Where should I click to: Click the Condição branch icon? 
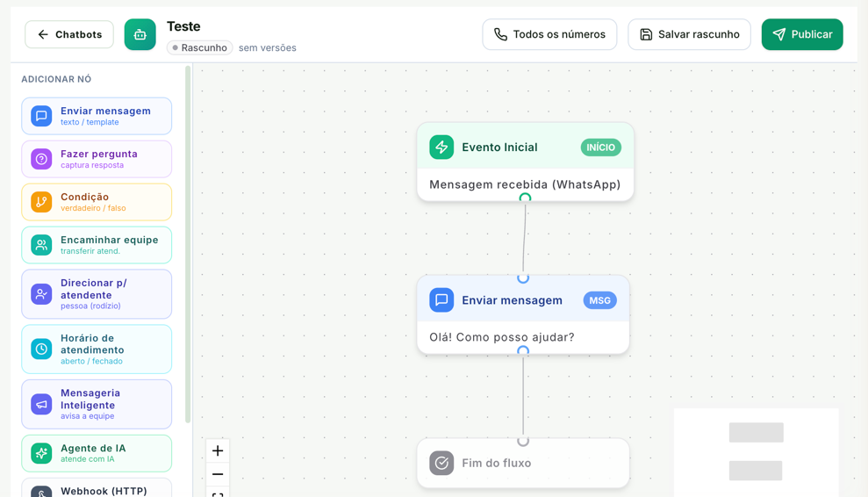click(x=41, y=202)
